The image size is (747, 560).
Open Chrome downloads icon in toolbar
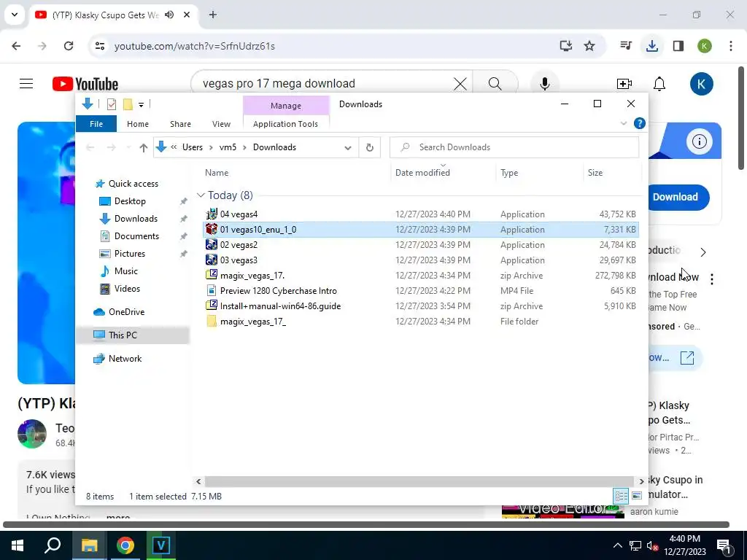651,46
